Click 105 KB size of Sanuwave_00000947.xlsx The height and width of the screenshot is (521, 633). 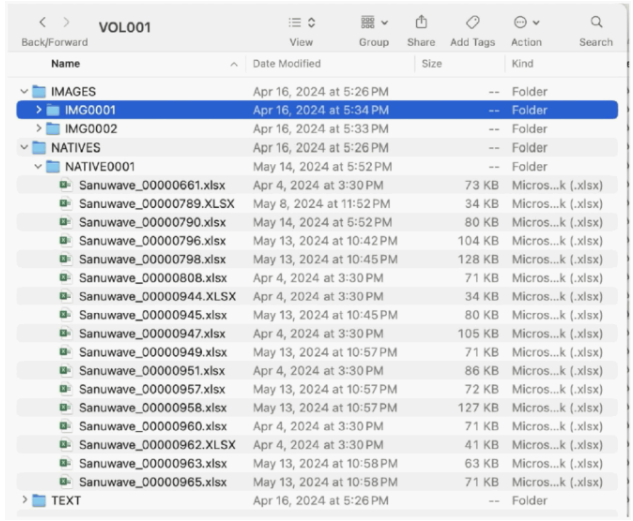[478, 334]
